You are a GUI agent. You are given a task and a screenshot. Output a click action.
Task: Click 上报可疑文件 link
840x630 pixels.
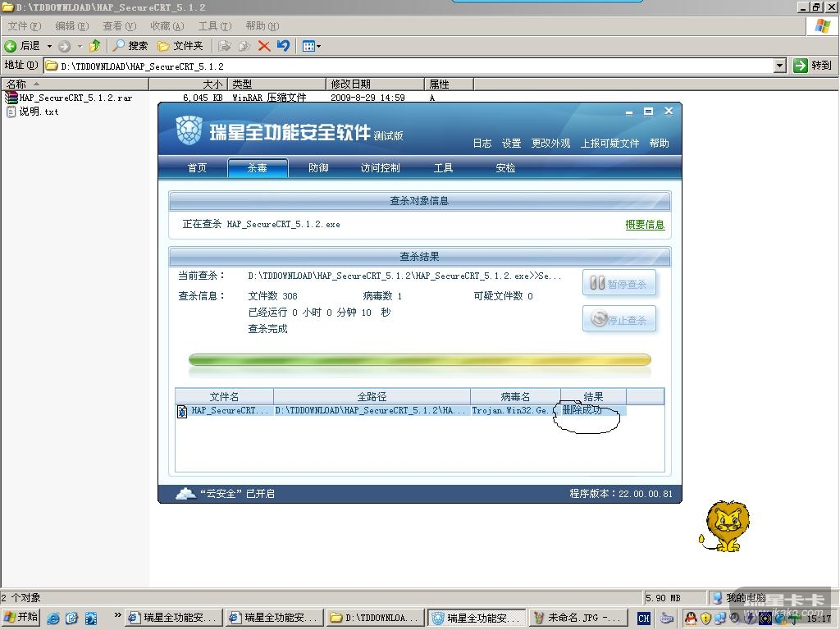pyautogui.click(x=609, y=143)
